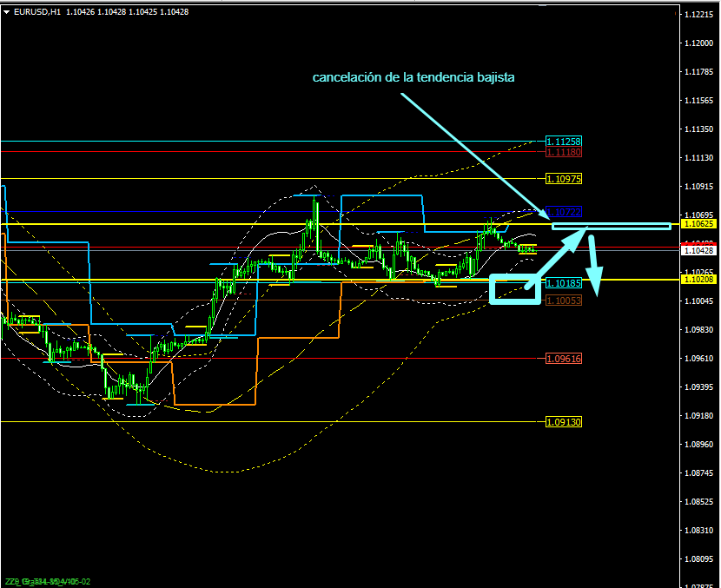Click the 1.10625 yellow axis price tag
The image size is (721, 588).
pos(698,224)
